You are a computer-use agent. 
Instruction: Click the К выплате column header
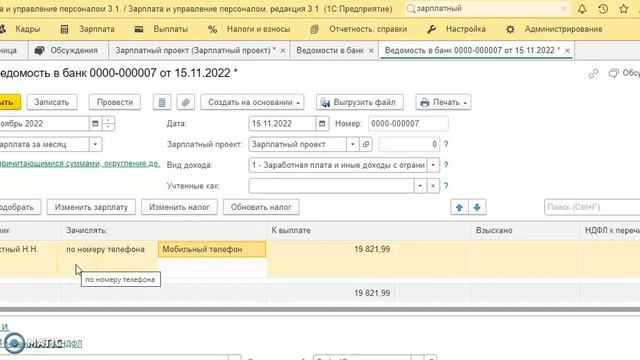369,230
